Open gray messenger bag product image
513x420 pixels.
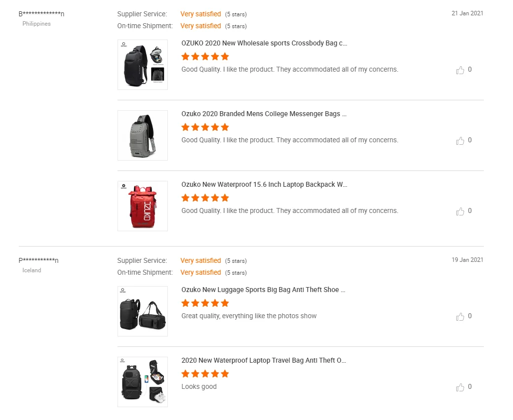point(143,135)
